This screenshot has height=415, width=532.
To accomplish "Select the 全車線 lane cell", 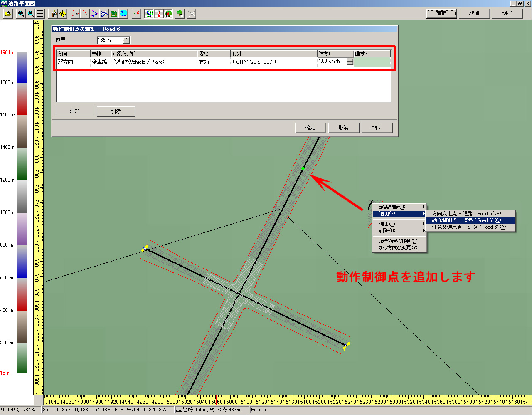I will (x=101, y=62).
